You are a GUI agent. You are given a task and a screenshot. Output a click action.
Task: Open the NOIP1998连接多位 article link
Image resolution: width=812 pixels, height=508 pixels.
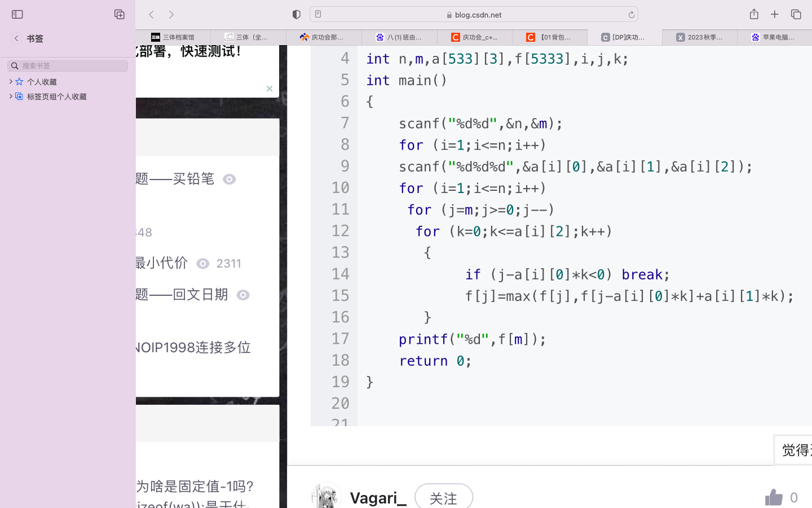coord(193,348)
